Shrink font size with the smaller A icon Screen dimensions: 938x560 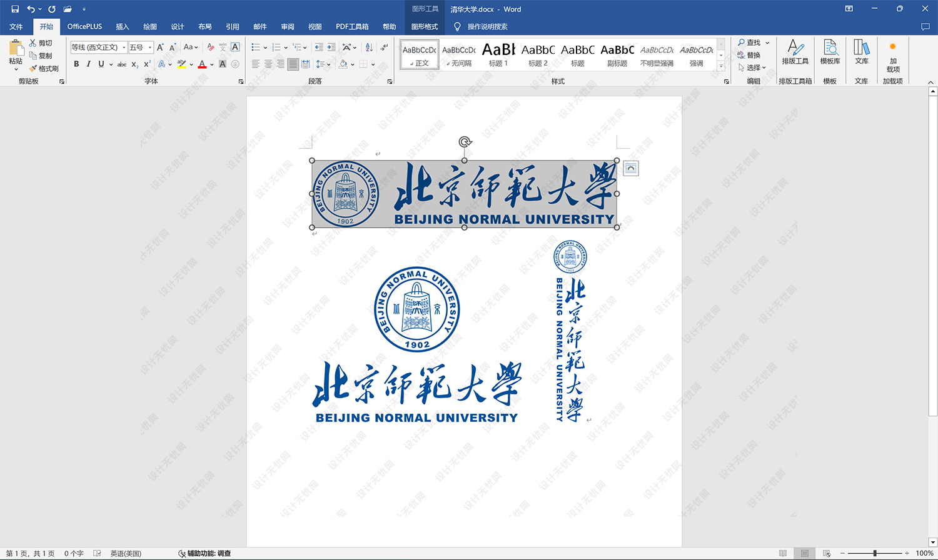click(173, 47)
